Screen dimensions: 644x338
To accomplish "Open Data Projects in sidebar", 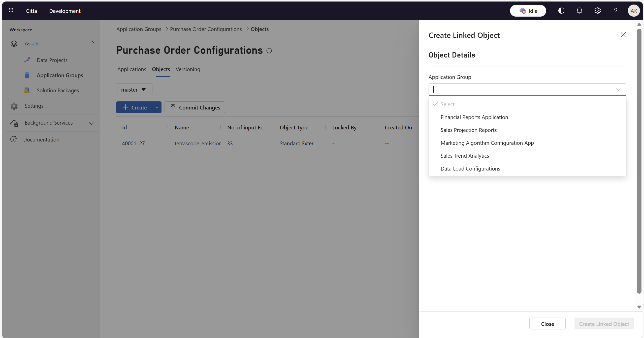I will (x=52, y=60).
